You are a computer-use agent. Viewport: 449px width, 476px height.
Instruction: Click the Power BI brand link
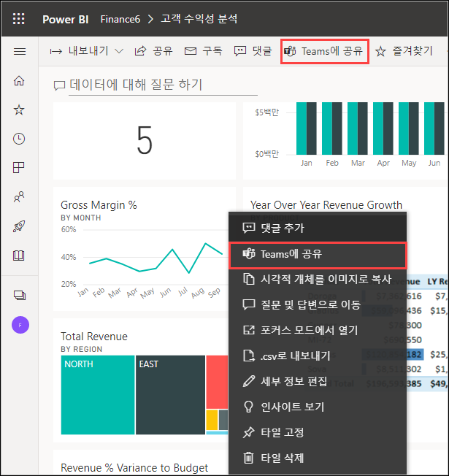pyautogui.click(x=65, y=20)
